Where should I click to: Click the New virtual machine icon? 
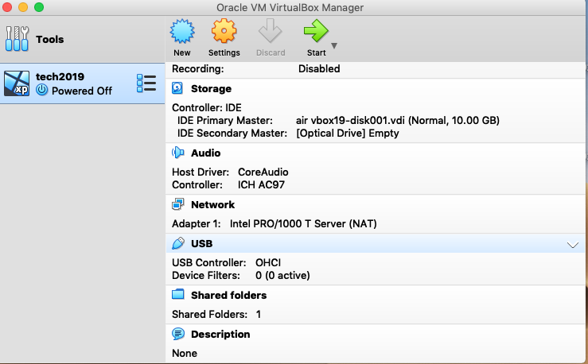tap(182, 31)
